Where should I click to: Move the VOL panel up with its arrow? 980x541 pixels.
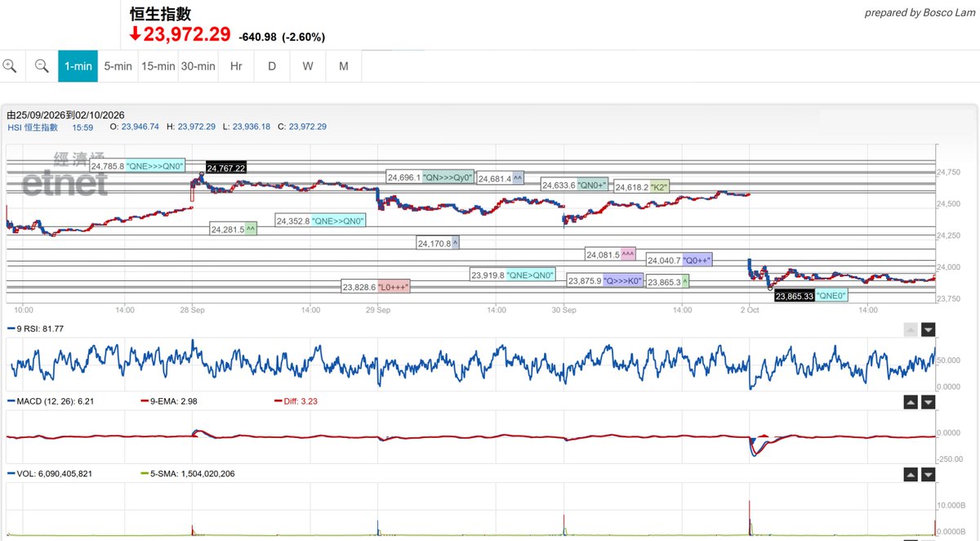pos(911,475)
